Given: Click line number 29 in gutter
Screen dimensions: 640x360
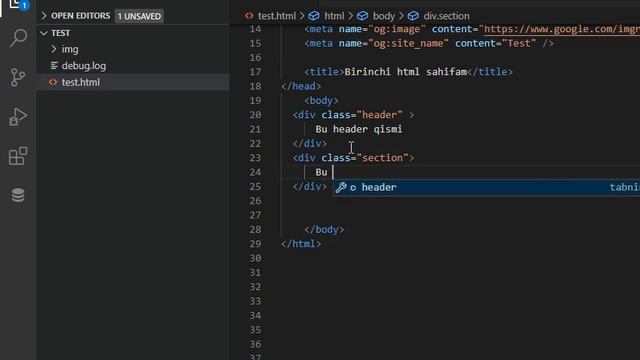Looking at the screenshot, I should click(x=255, y=244).
